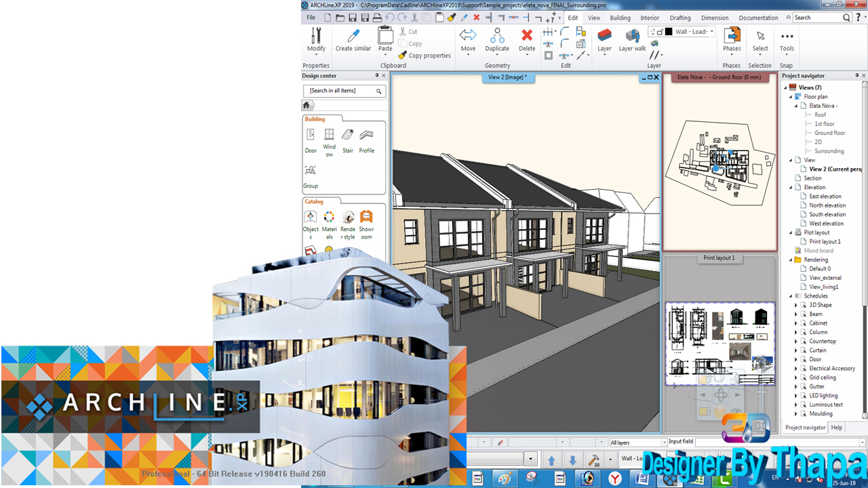This screenshot has width=868, height=488.
Task: Select Print layout 1 in tree
Action: click(x=825, y=242)
